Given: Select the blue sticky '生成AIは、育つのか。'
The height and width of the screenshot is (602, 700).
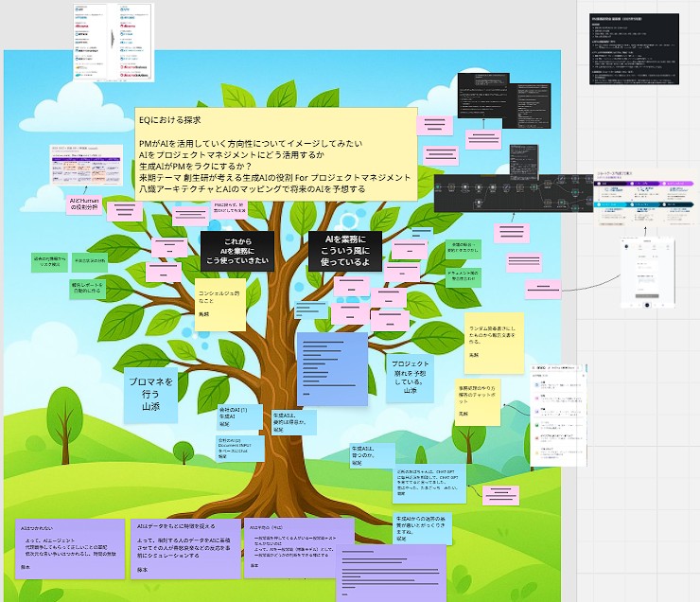Looking at the screenshot, I should 373,455.
